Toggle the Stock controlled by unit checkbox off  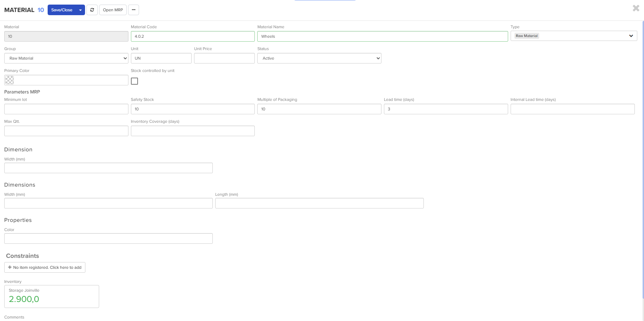tap(134, 81)
